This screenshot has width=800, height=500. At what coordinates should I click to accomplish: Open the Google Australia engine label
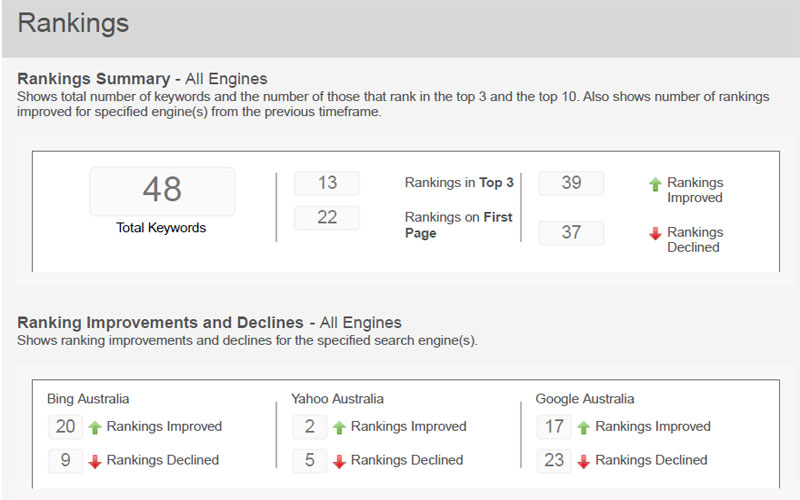click(x=584, y=399)
